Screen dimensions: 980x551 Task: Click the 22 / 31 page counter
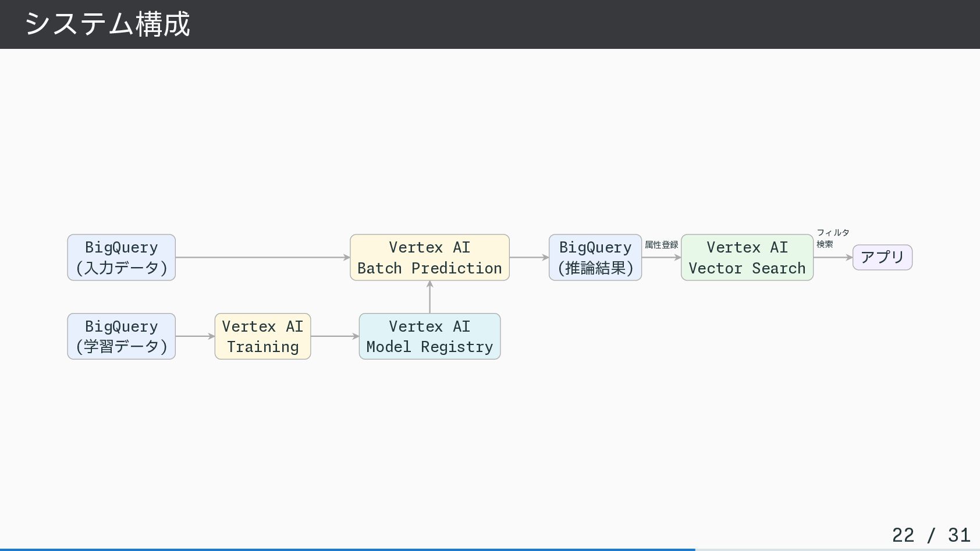(x=931, y=535)
